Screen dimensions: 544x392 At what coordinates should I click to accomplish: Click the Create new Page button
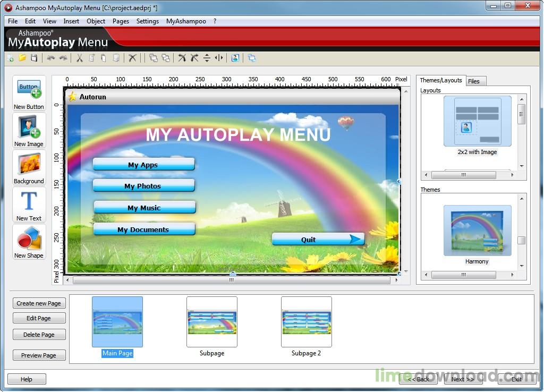tap(39, 303)
